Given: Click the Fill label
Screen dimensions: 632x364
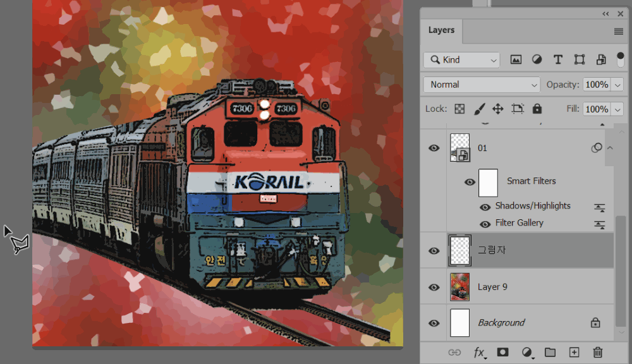Looking at the screenshot, I should (x=573, y=109).
